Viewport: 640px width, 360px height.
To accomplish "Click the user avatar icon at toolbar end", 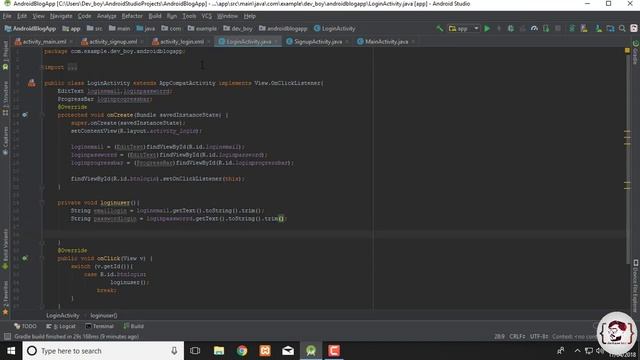I will point(634,29).
